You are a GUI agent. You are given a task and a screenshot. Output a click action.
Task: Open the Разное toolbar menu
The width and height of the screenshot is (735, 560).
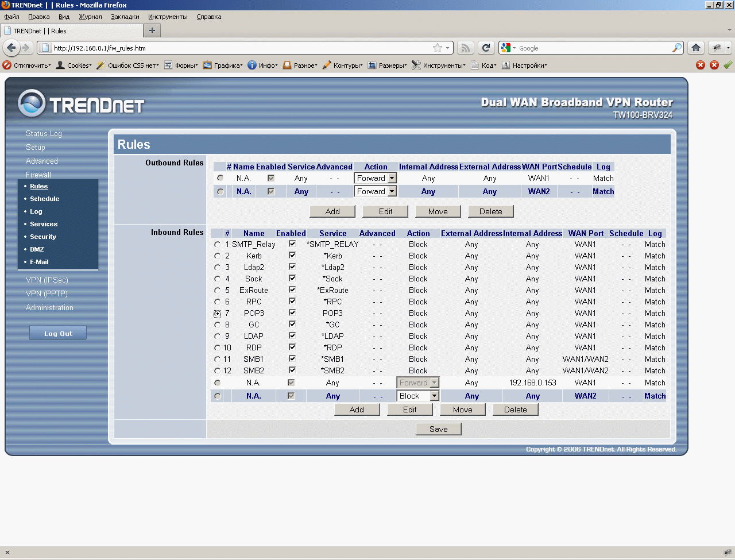(300, 65)
